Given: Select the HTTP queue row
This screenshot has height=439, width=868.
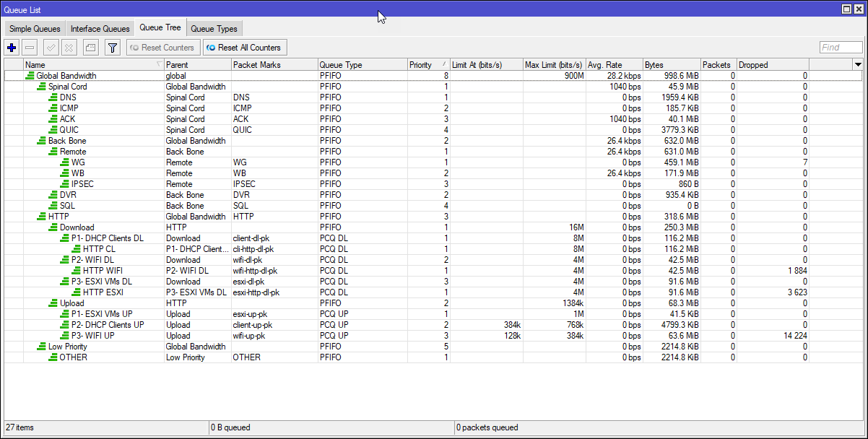Looking at the screenshot, I should 433,217.
